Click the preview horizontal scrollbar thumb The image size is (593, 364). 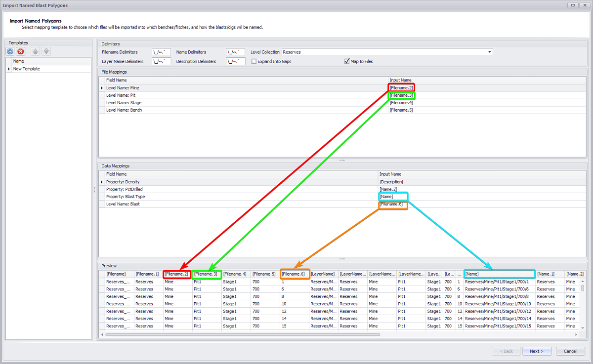click(x=242, y=334)
